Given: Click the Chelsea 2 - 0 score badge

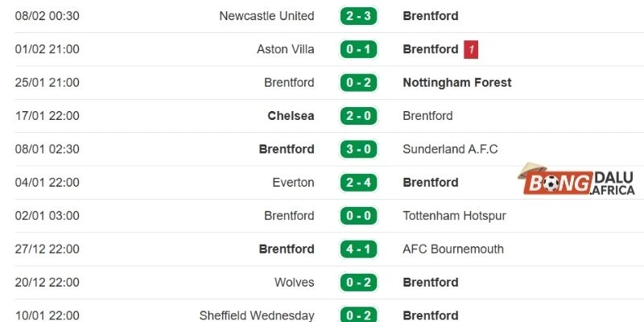Looking at the screenshot, I should point(359,116).
